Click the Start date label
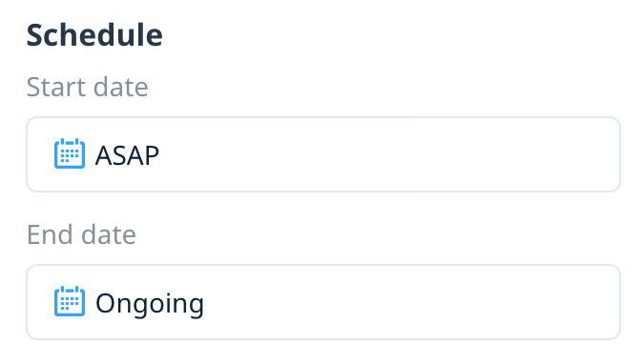Screen dimensions: 643x364 coord(88,87)
